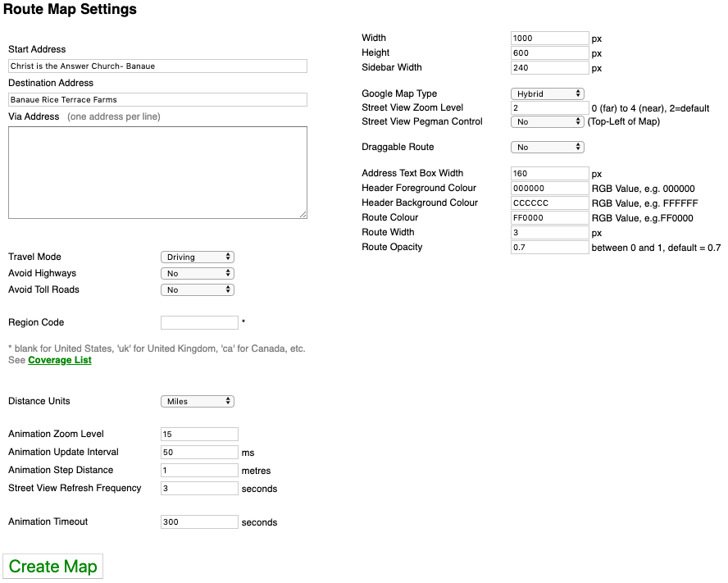
Task: Click the Width input field
Action: coord(549,38)
